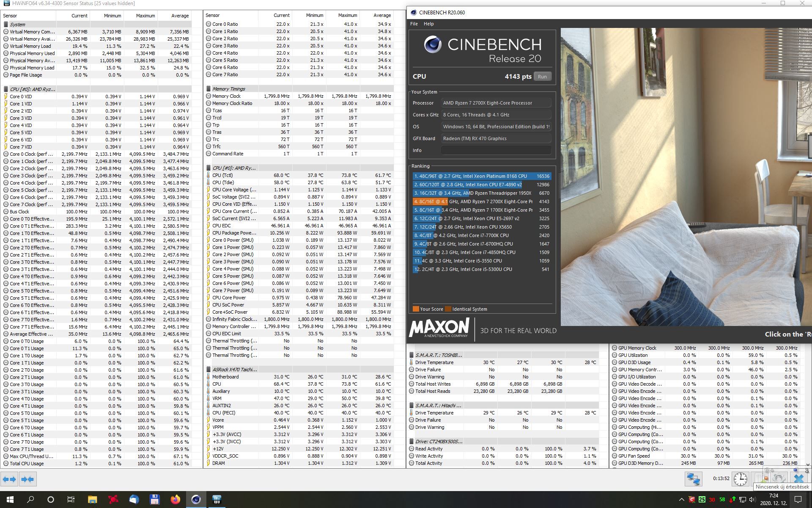Open the Windows Start menu

(10, 500)
